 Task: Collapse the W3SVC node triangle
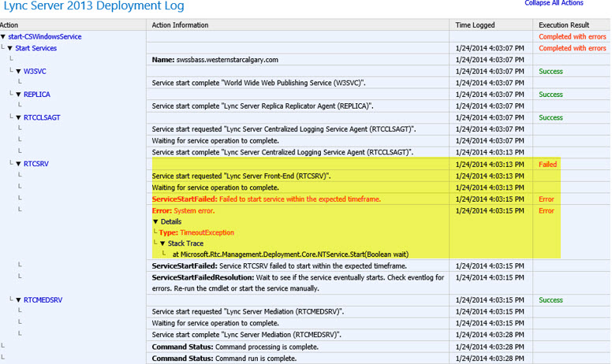click(x=18, y=72)
